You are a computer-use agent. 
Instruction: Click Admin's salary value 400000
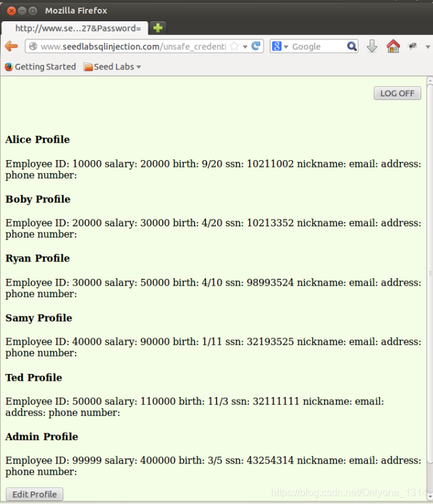(158, 460)
